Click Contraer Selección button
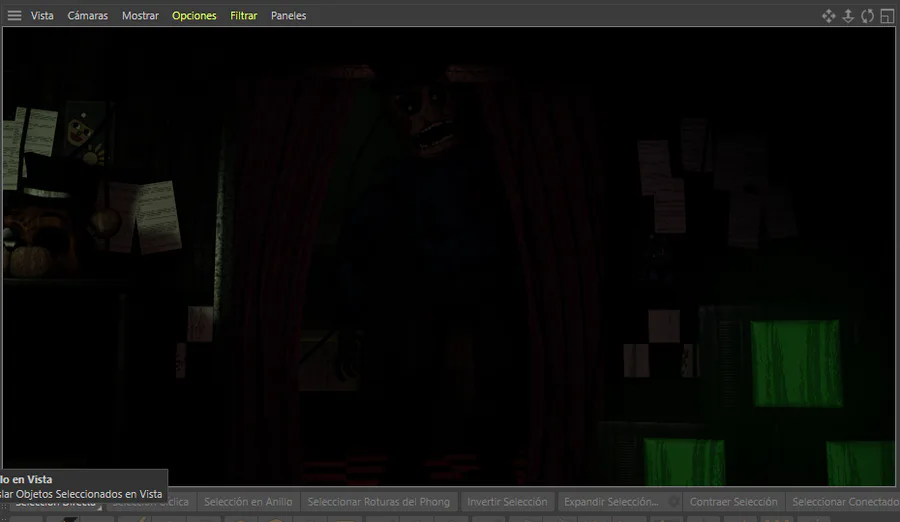The width and height of the screenshot is (900, 522). 734,502
